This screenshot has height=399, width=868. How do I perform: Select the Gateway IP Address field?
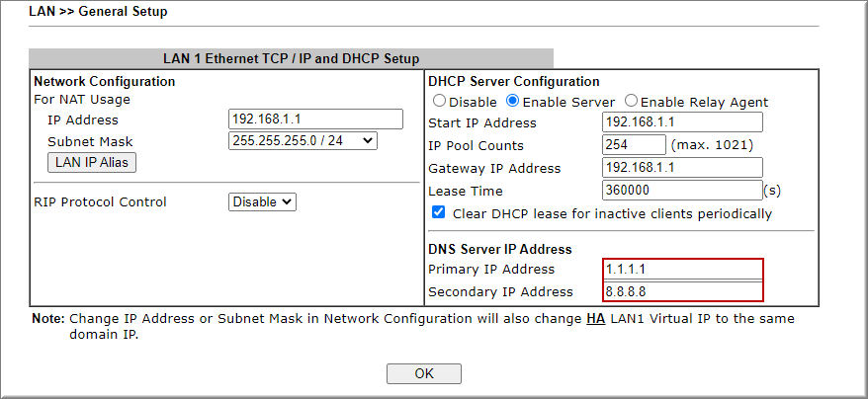682,168
